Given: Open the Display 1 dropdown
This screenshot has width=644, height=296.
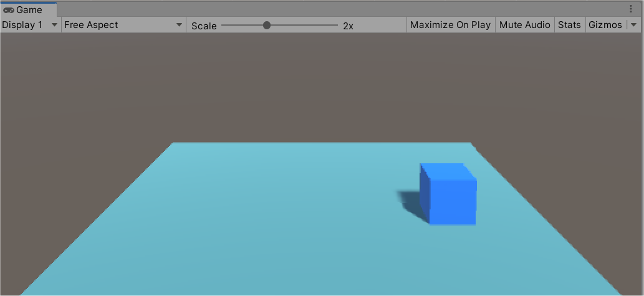Looking at the screenshot, I should coord(31,25).
